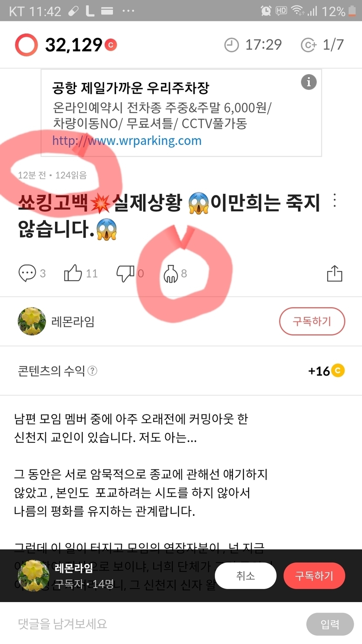Click the ad info icon

coord(309,82)
